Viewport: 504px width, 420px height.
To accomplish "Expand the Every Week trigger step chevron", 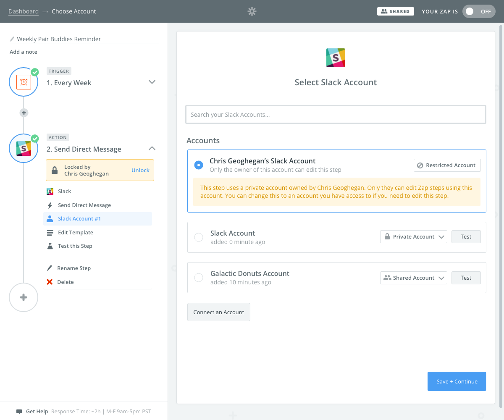I will coord(152,82).
